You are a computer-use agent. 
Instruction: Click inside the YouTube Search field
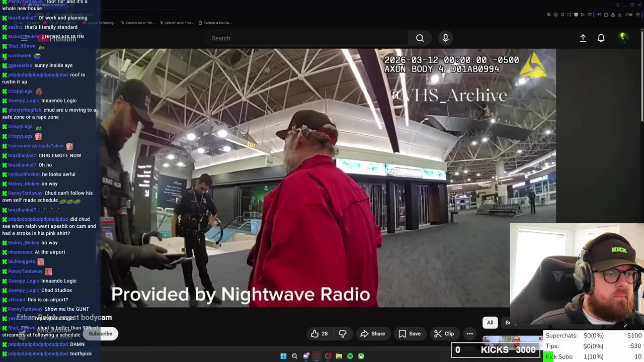click(x=307, y=38)
